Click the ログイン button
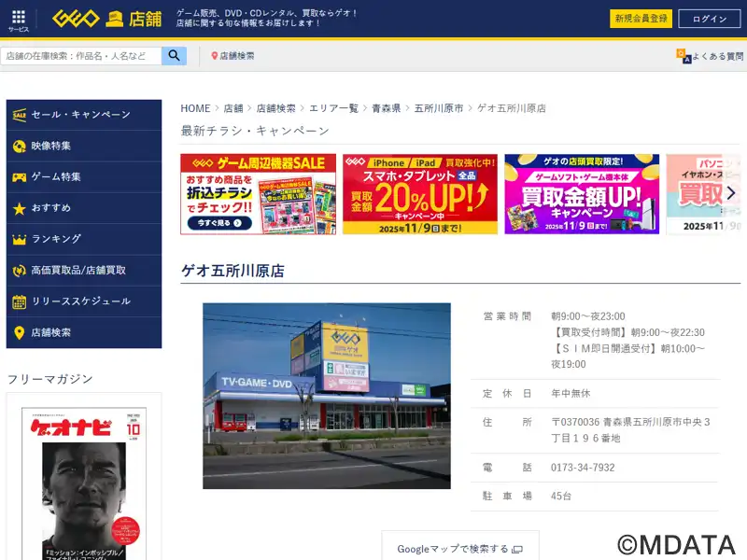Viewport: 747px width, 560px height. tap(710, 19)
